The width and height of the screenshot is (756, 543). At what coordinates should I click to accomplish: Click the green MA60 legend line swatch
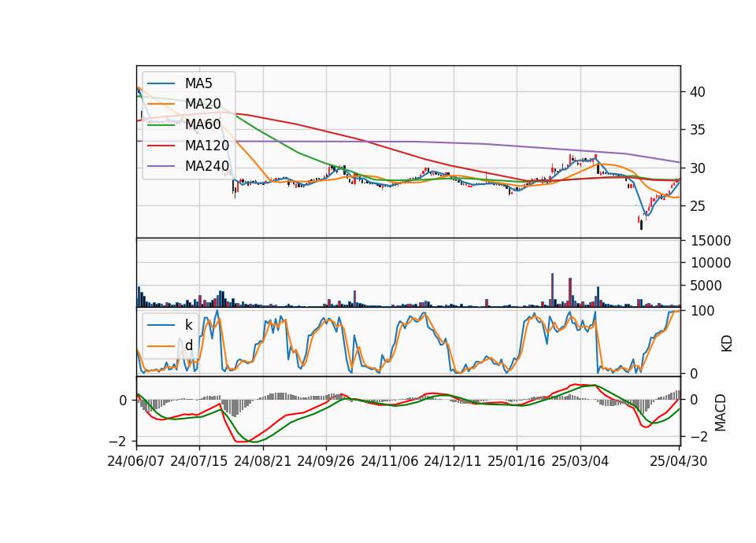(x=161, y=125)
